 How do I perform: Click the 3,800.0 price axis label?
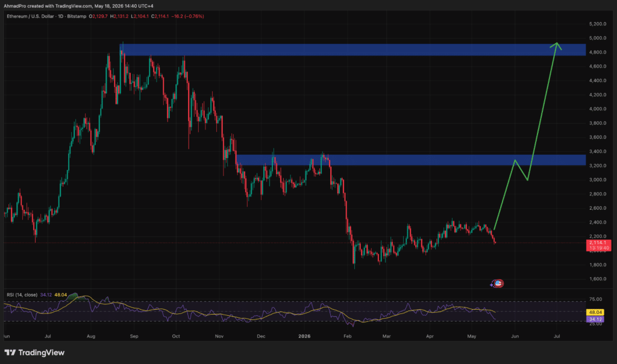pyautogui.click(x=597, y=123)
